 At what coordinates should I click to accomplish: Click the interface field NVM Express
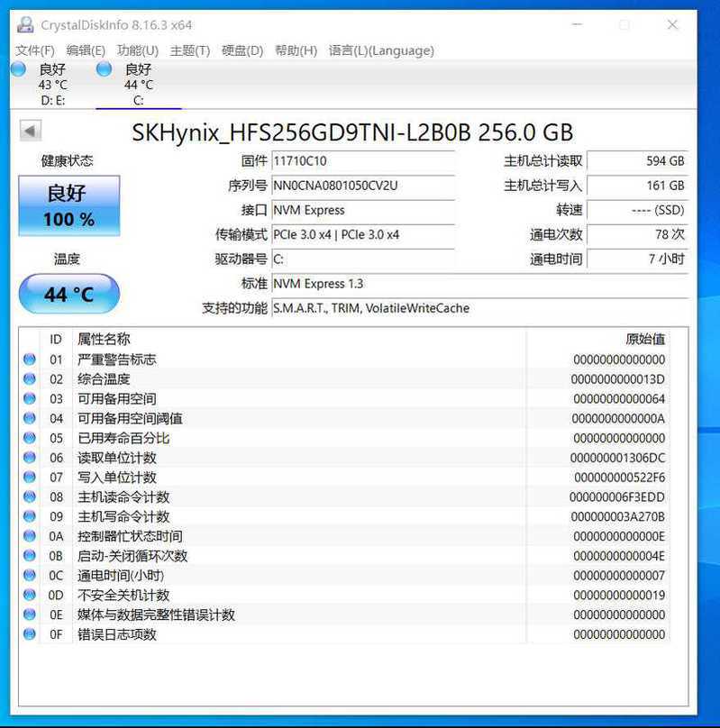(x=363, y=210)
